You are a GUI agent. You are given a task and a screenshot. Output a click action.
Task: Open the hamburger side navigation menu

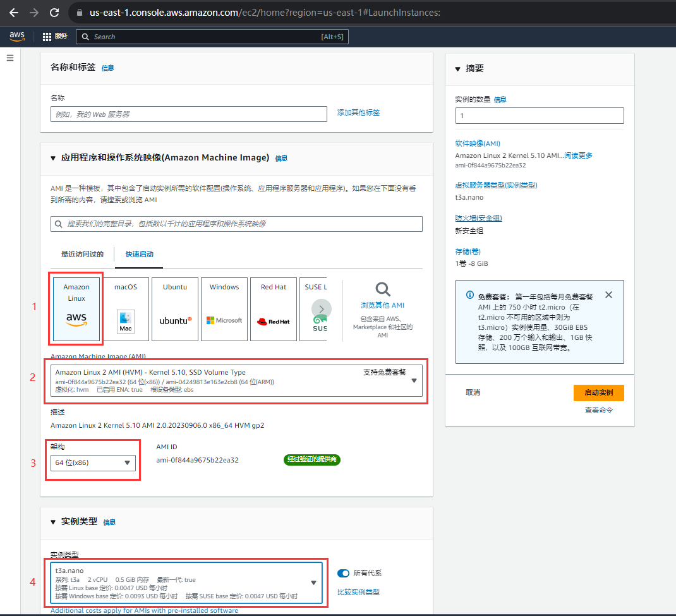(10, 58)
